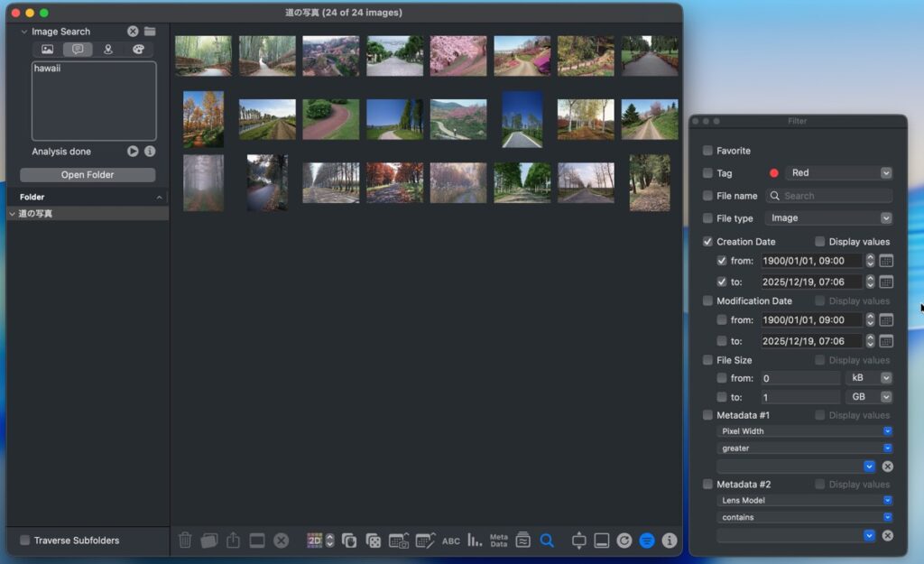The width and height of the screenshot is (924, 564).
Task: Uncheck the Creation Date checkbox
Action: click(x=707, y=242)
